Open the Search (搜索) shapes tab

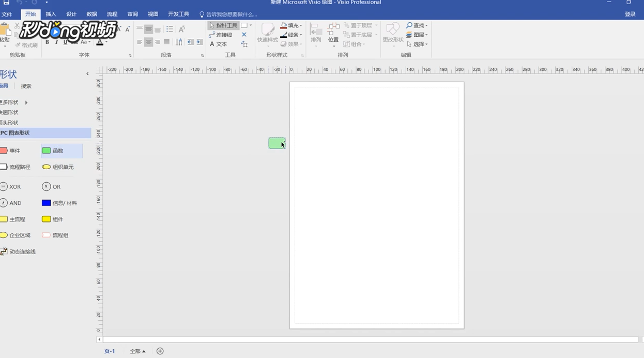[26, 86]
